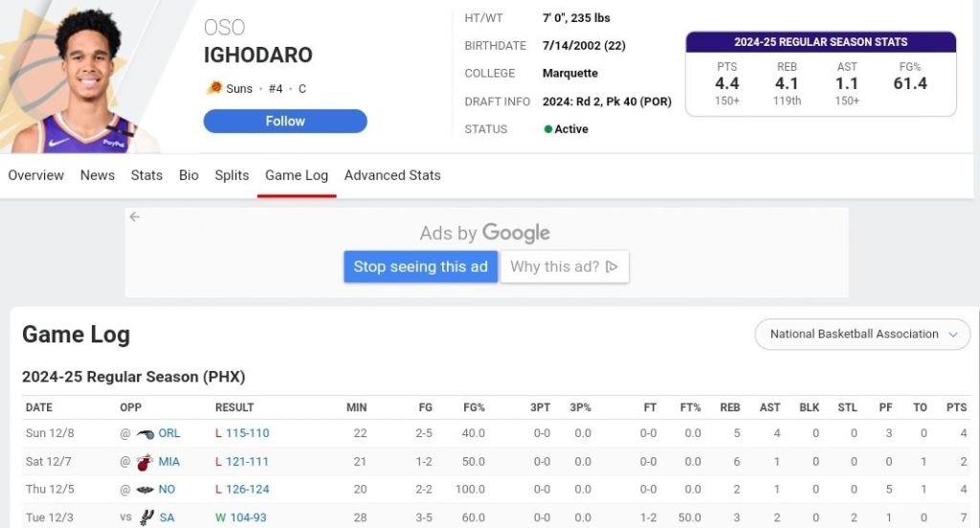Screen dimensions: 980x528
Task: Open the MIA opponent link
Action: pyautogui.click(x=168, y=462)
